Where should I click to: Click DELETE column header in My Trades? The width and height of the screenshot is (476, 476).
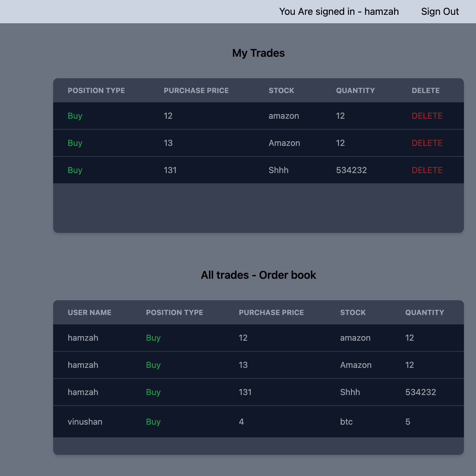click(x=426, y=91)
